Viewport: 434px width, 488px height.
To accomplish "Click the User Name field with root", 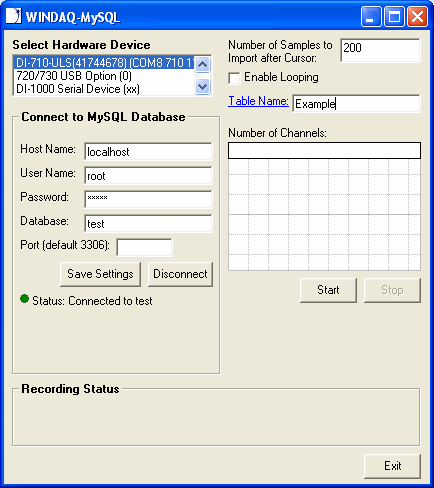I will (x=148, y=176).
